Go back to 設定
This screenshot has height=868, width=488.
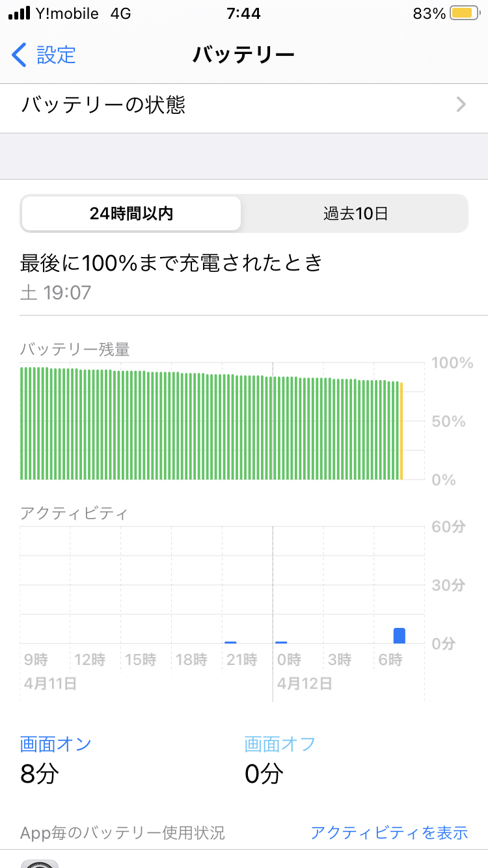coord(55,55)
